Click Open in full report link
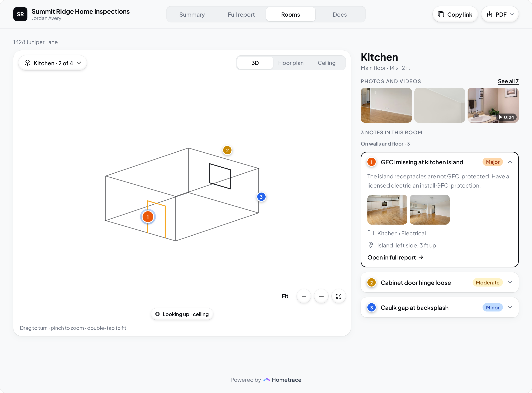532x393 pixels. (395, 257)
